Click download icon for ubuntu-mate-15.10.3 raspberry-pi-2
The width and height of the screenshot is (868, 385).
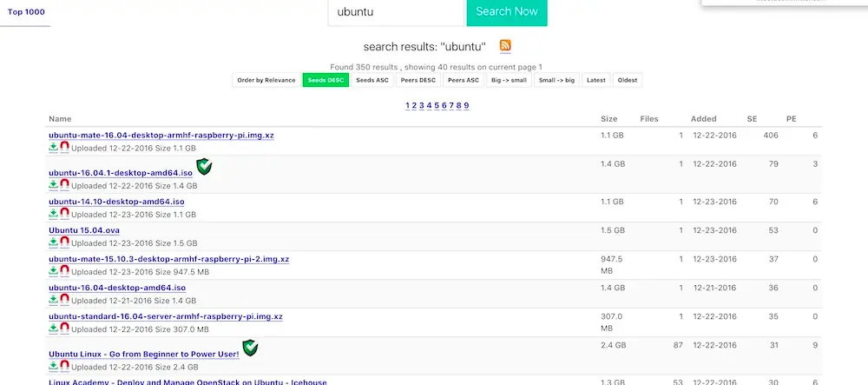pyautogui.click(x=53, y=271)
